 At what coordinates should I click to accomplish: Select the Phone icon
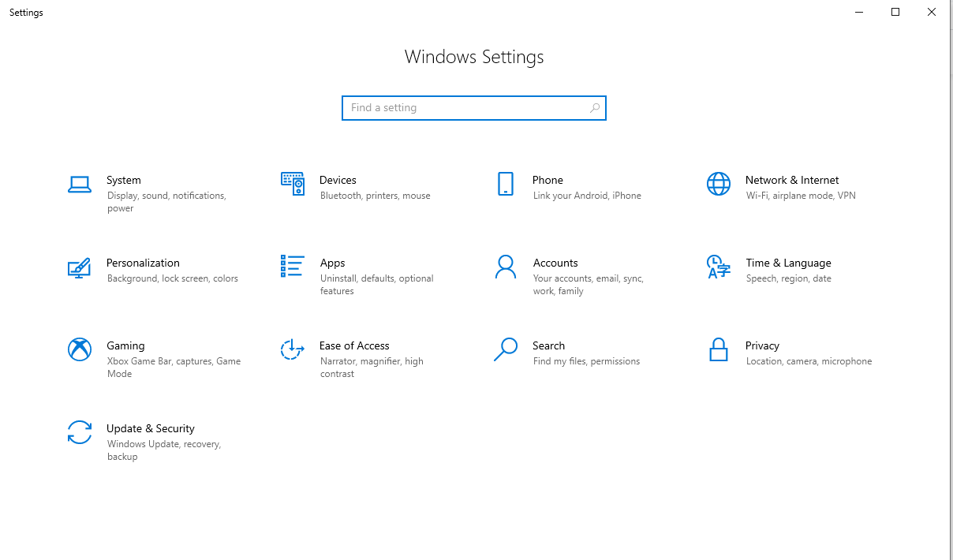coord(506,184)
